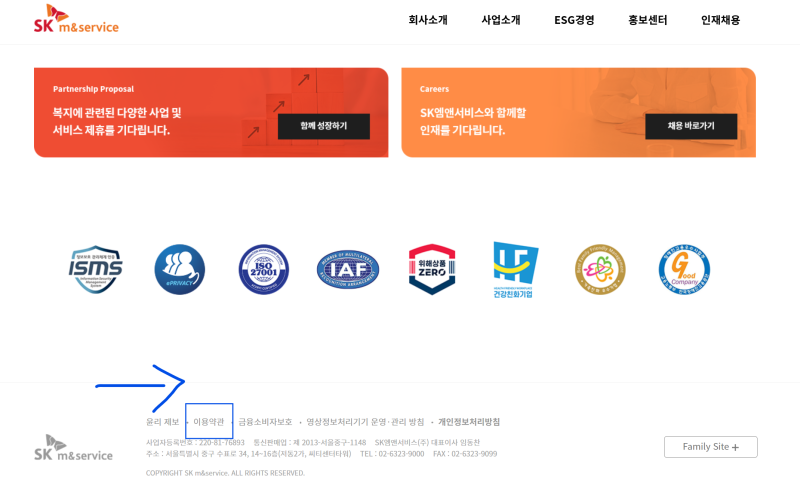Click the ePRIVACY certification badge
This screenshot has width=800, height=495.
click(x=180, y=269)
